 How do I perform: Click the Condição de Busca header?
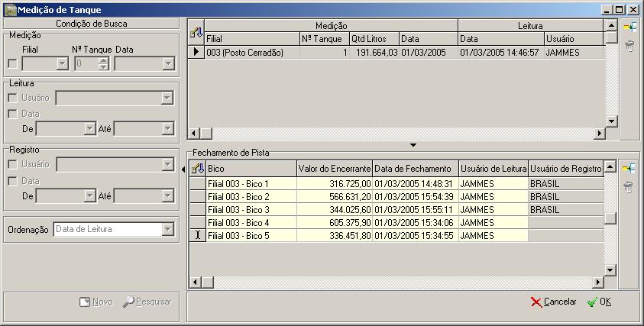(x=91, y=24)
